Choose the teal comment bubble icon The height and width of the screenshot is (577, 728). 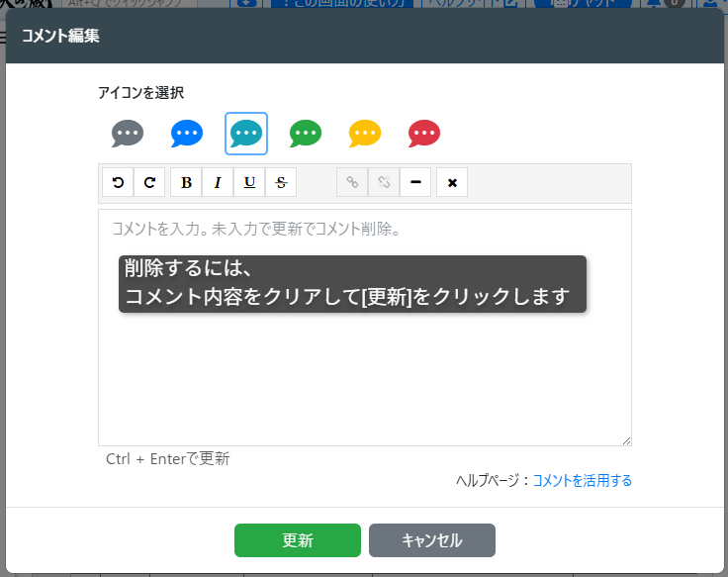click(246, 133)
